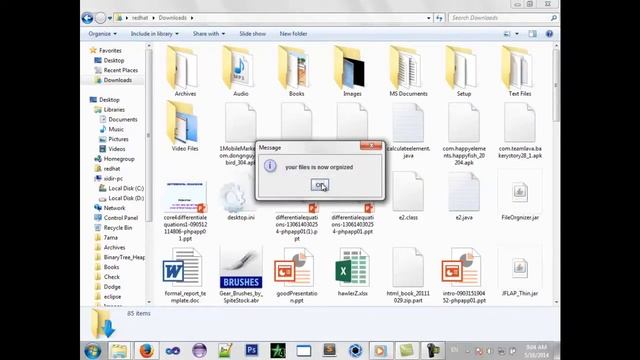The width and height of the screenshot is (640, 360).
Task: Open address bar history dropdown arrow
Action: 429,18
